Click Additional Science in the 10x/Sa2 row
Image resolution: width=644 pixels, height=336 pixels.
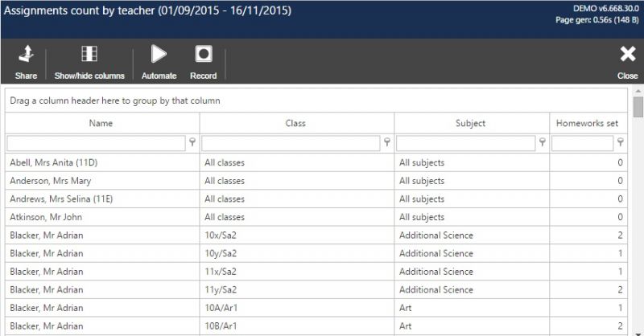click(436, 235)
